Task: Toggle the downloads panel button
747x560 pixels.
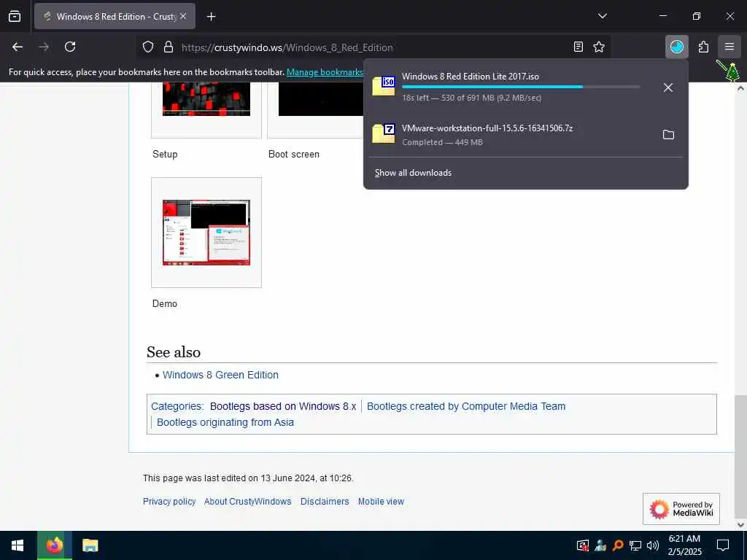Action: [676, 47]
